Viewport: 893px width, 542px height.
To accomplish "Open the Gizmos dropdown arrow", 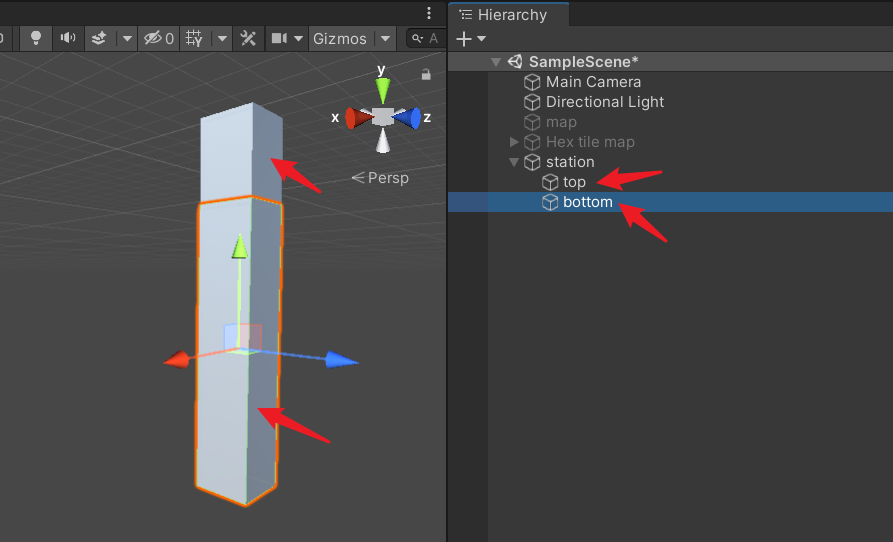I will point(386,39).
